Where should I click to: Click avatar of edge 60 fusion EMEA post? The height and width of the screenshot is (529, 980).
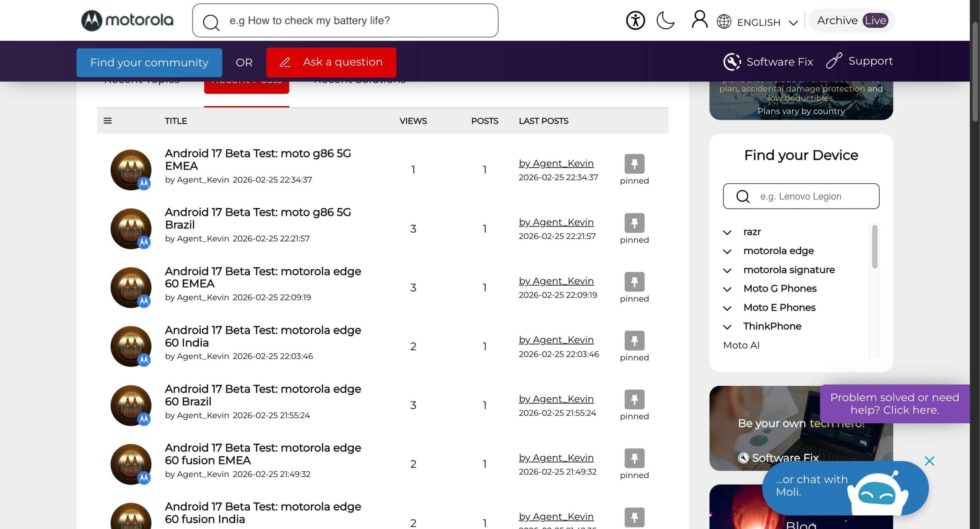131,464
